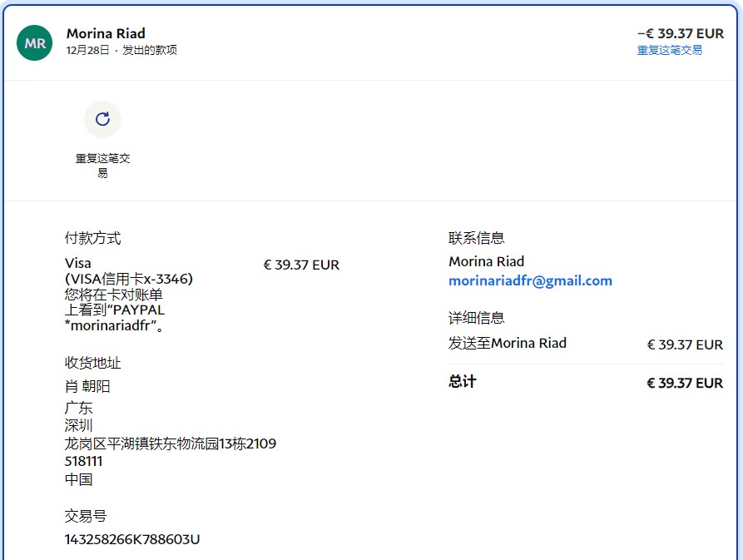Click Morina Riad under contact info

[486, 261]
